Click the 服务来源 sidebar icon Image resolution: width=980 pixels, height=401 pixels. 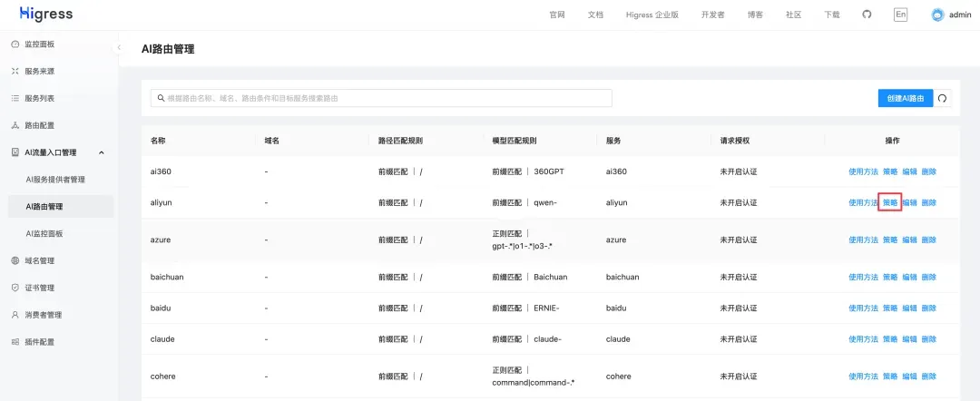click(x=15, y=71)
